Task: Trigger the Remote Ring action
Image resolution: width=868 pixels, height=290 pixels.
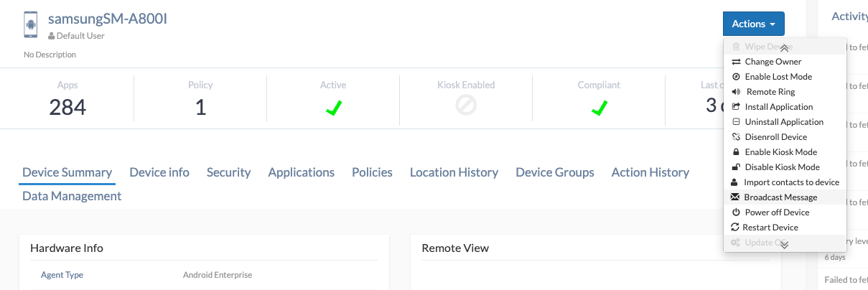Action: pyautogui.click(x=785, y=92)
